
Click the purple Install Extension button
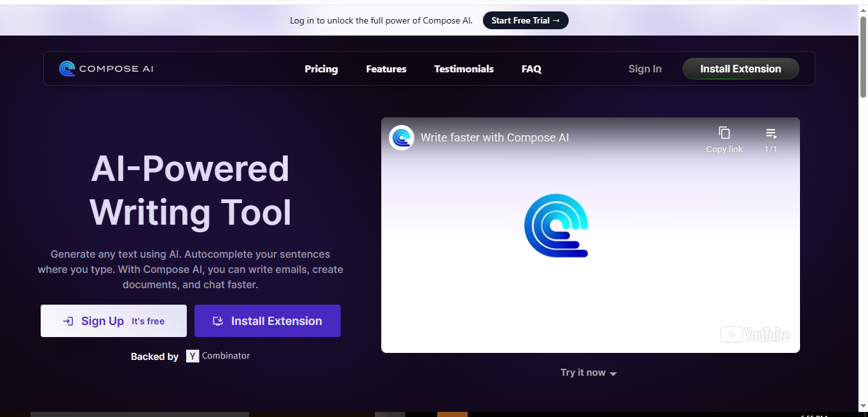click(268, 321)
